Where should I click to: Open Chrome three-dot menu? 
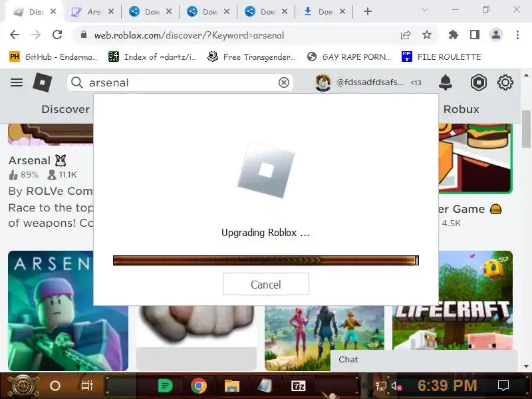point(517,35)
